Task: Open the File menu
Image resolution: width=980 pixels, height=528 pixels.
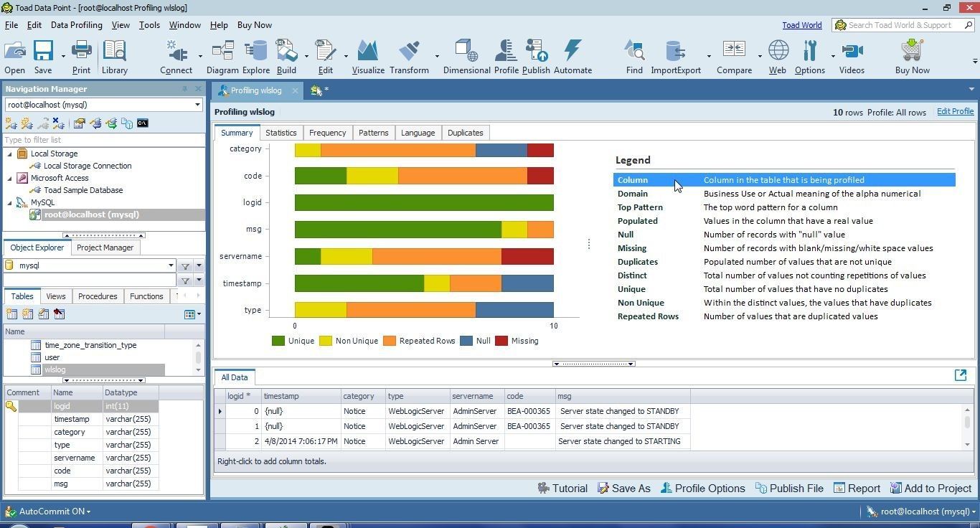Action: 11,25
